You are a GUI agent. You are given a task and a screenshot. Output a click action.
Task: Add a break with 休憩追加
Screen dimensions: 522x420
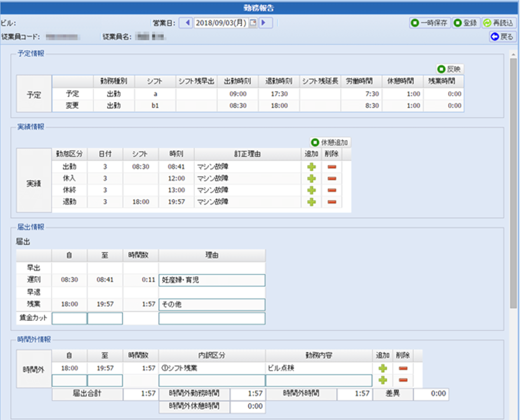331,143
